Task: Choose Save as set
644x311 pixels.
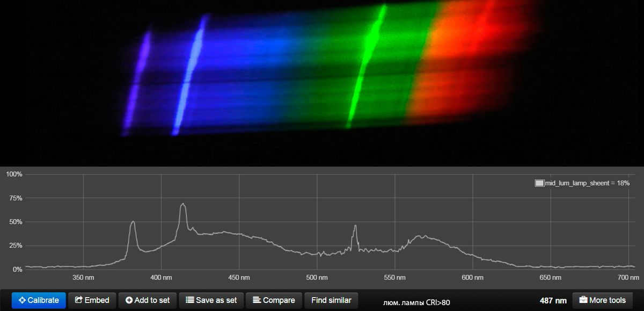Action: click(x=211, y=300)
